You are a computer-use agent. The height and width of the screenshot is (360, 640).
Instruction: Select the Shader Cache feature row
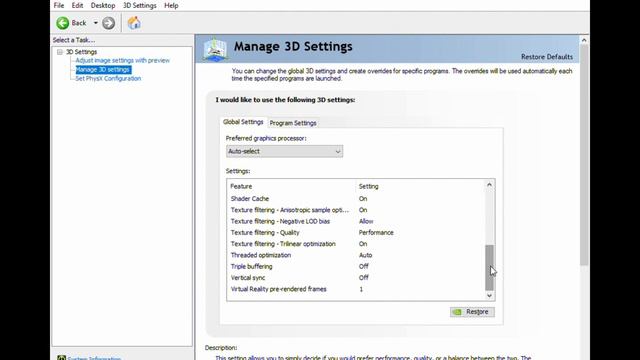pyautogui.click(x=355, y=199)
